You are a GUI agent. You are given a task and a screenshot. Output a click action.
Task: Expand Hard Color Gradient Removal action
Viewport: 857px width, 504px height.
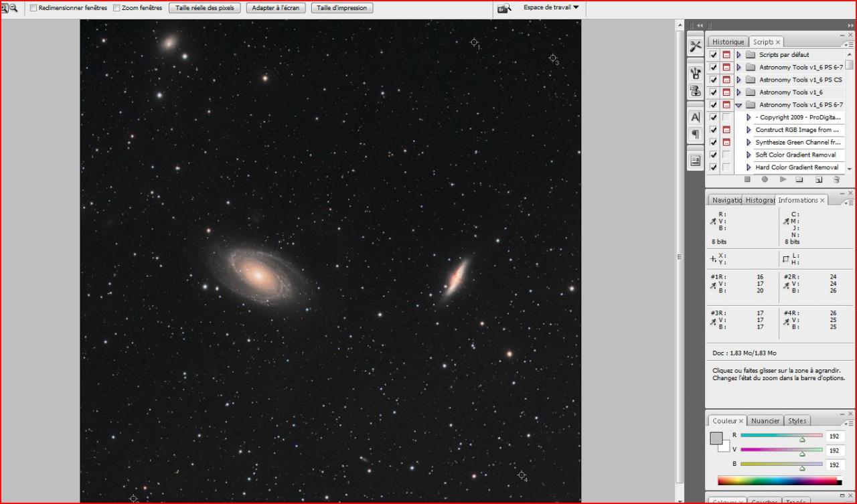tap(749, 167)
